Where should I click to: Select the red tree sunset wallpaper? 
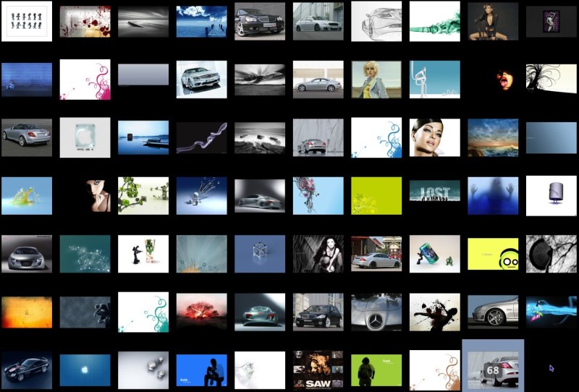[202, 311]
